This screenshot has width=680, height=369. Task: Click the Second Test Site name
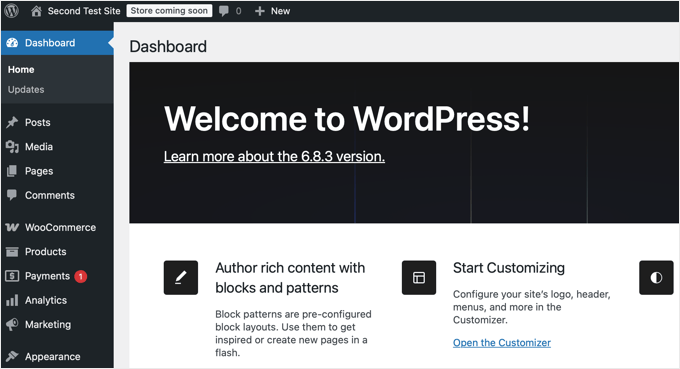84,11
